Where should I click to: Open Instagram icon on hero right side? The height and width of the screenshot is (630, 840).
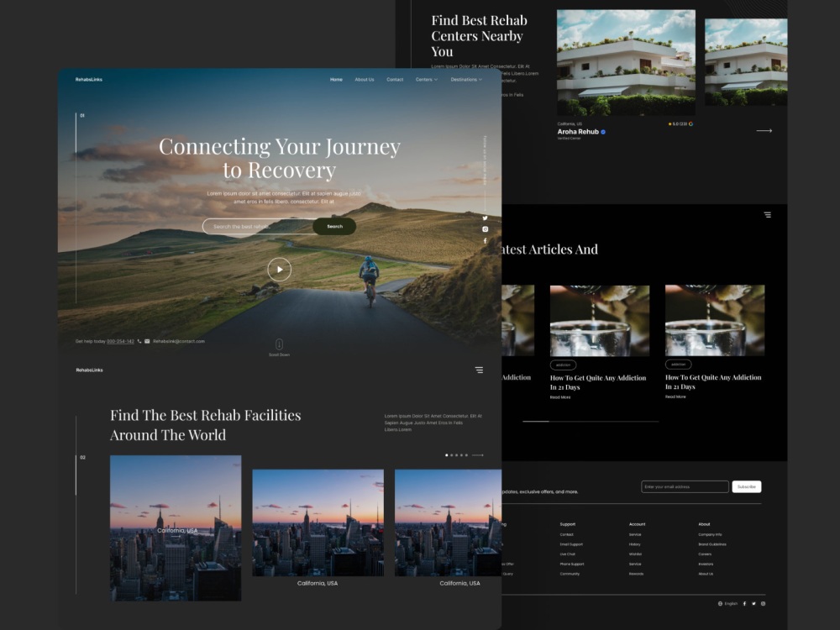point(485,229)
